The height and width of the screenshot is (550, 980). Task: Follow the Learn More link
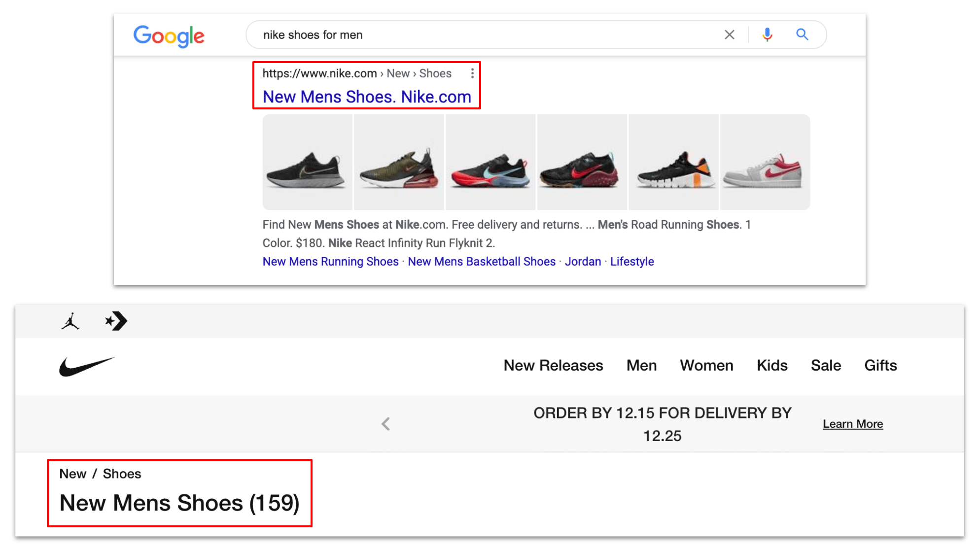853,424
